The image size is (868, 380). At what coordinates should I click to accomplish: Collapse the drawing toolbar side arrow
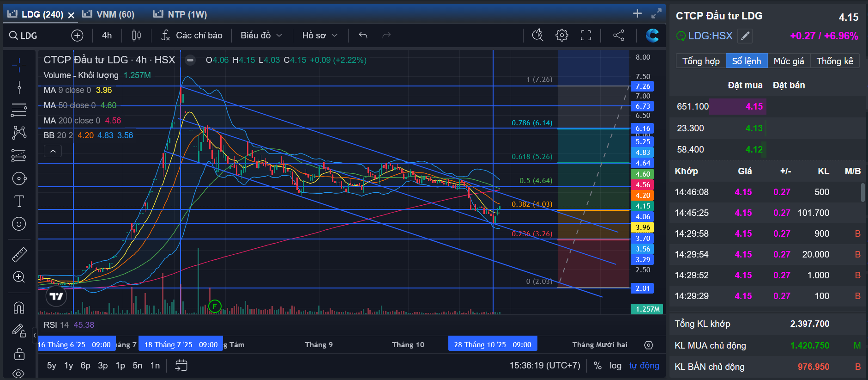tap(35, 335)
